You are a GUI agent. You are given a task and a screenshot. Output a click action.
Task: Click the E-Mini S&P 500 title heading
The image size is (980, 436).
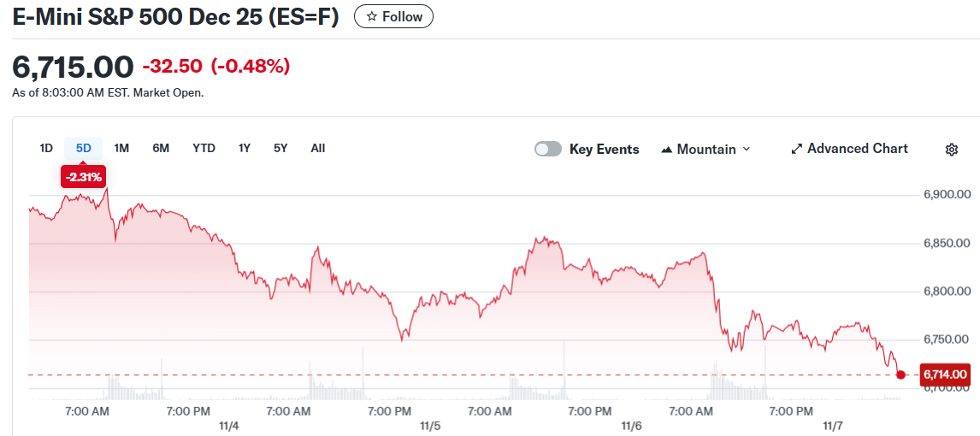point(175,17)
